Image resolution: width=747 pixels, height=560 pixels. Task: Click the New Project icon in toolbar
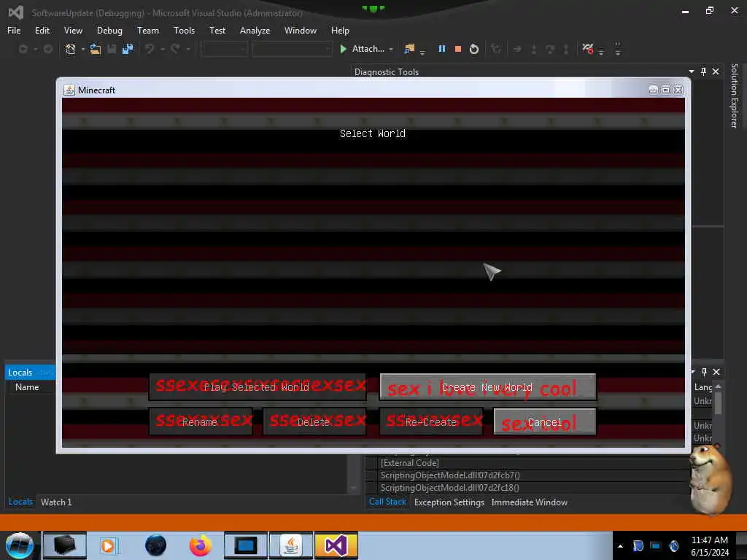[x=70, y=49]
